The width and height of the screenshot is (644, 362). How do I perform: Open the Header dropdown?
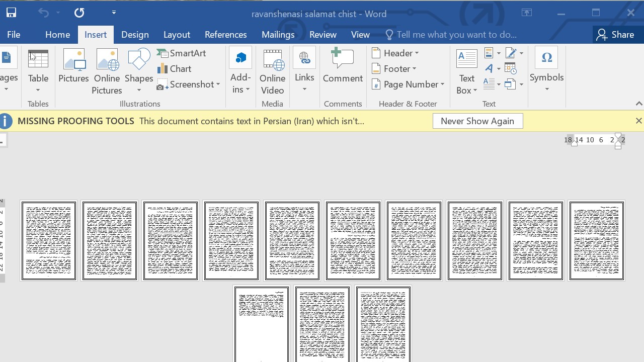(395, 53)
